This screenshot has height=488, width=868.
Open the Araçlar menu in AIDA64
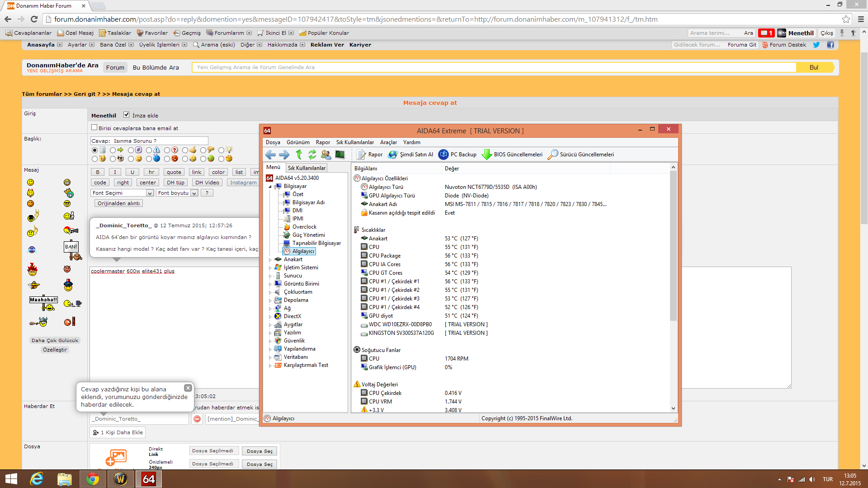click(388, 142)
